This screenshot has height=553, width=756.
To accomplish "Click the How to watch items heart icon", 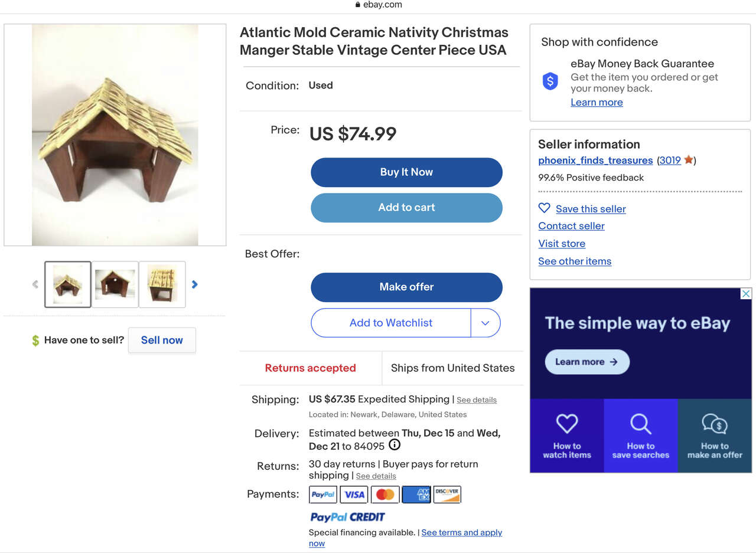I will 567,423.
